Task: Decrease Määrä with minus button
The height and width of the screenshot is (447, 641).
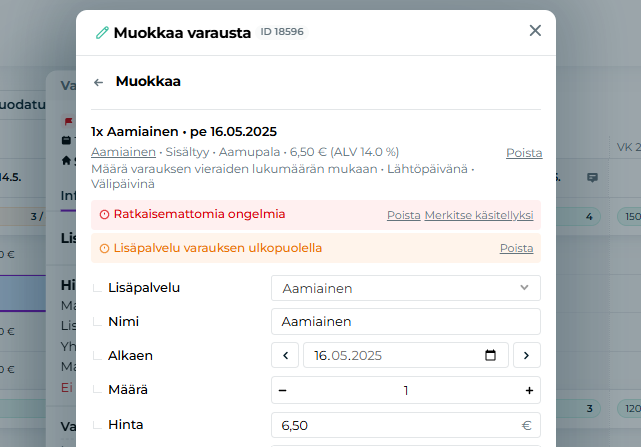Action: (283, 390)
